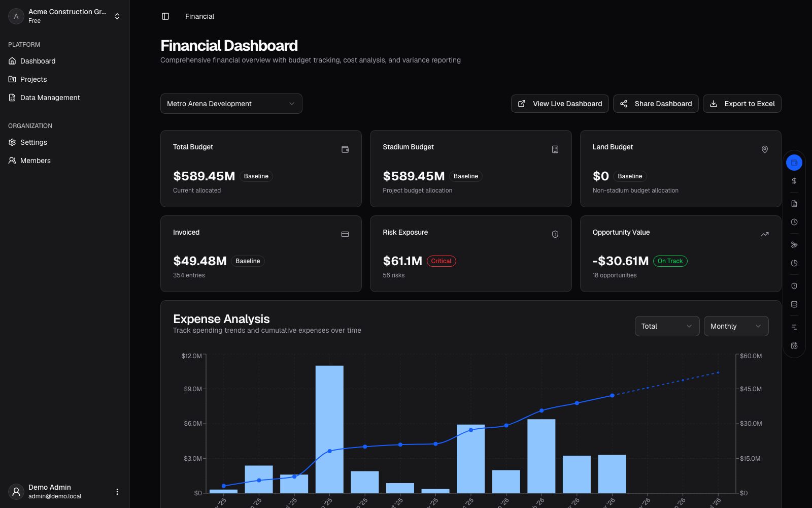Click the Baseline badge on Stadium Budget
The image size is (812, 508).
(466, 176)
